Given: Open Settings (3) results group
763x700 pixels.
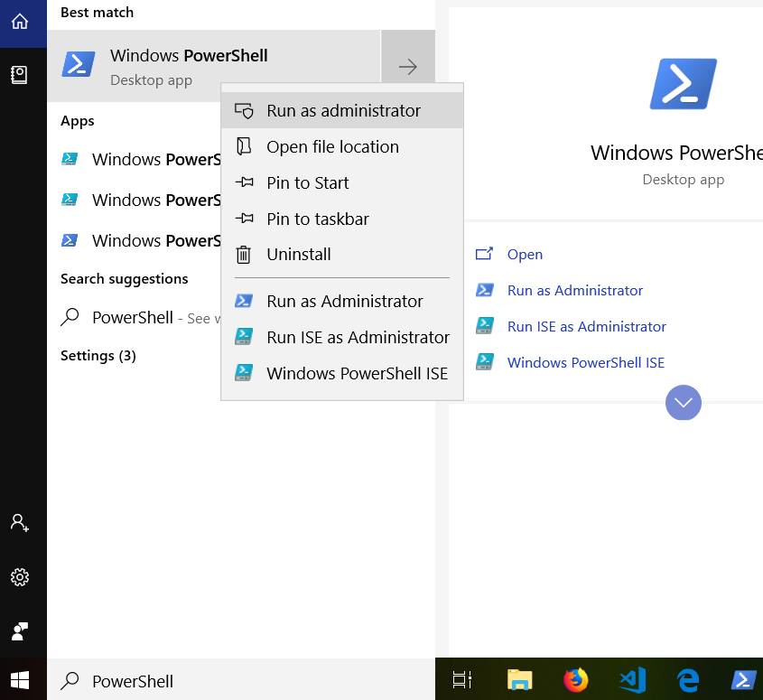Looking at the screenshot, I should coord(98,355).
